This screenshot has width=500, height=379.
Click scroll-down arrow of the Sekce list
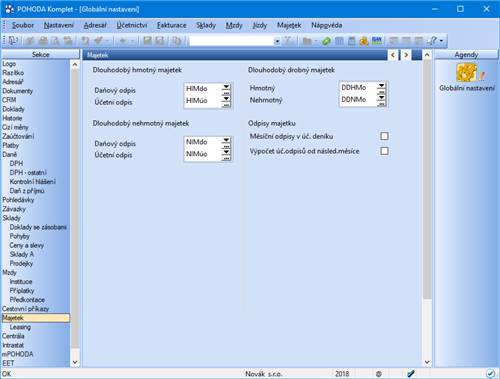(x=75, y=362)
